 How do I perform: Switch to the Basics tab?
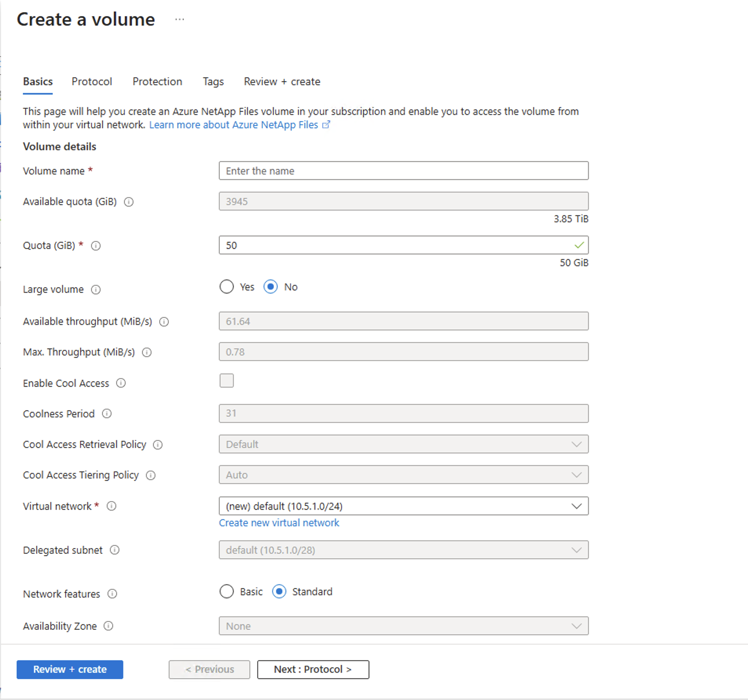pos(38,82)
